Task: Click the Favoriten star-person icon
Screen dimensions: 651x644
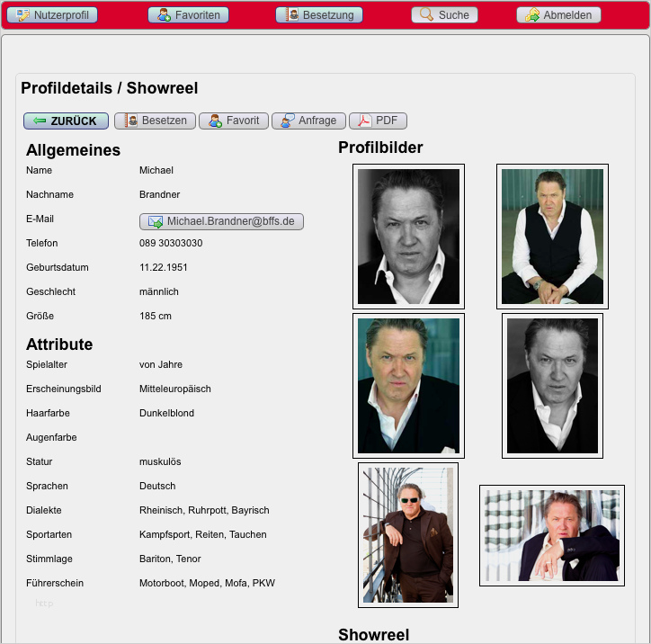Action: click(164, 15)
